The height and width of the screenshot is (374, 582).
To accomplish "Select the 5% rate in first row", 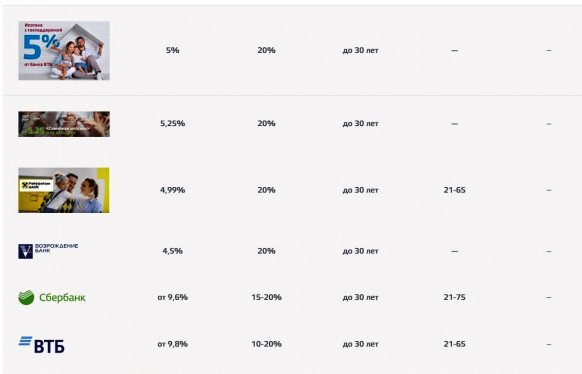I will [x=173, y=50].
